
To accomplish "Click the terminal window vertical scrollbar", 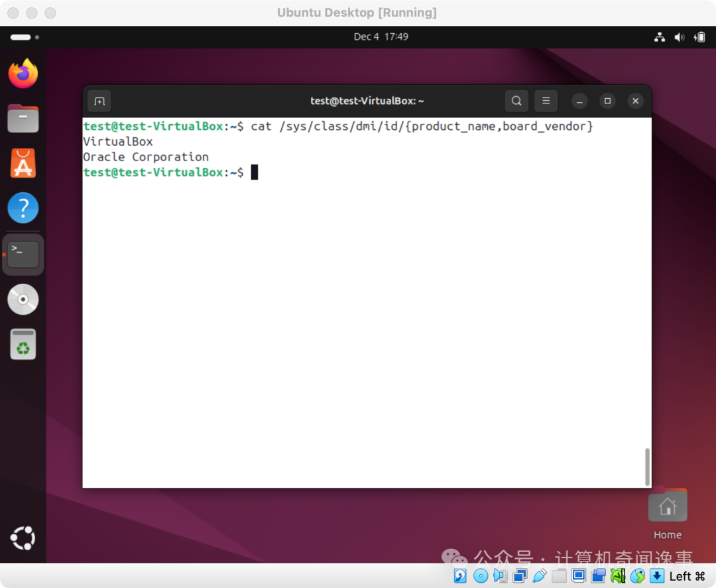I will pos(647,467).
